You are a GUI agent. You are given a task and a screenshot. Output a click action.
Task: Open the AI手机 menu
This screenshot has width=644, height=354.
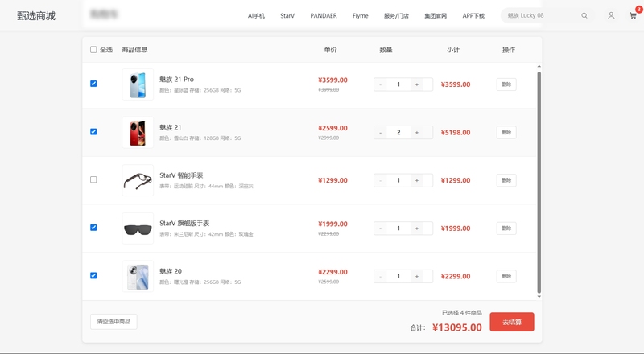point(256,15)
